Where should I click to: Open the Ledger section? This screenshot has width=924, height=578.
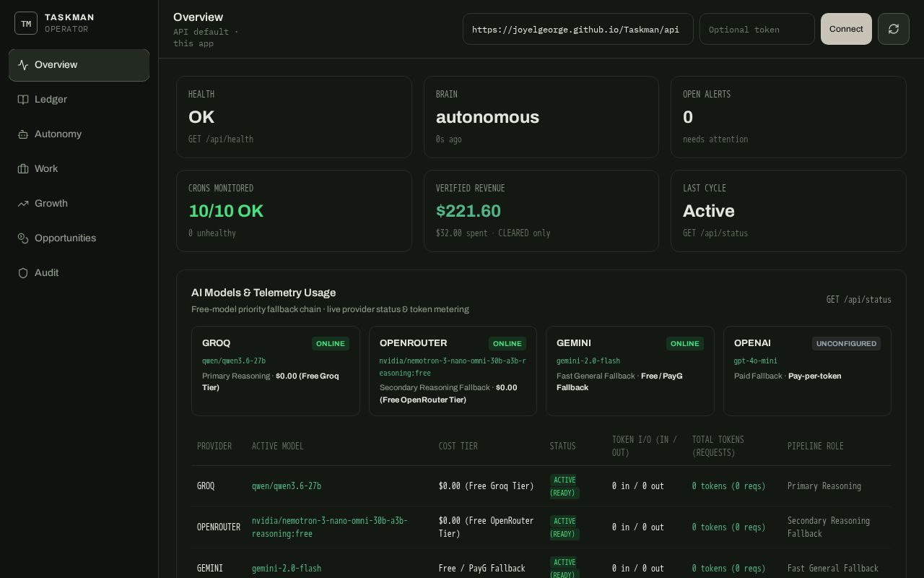[79, 100]
